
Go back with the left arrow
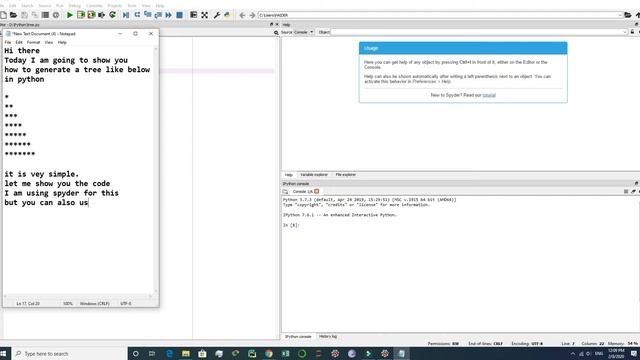coord(242,15)
